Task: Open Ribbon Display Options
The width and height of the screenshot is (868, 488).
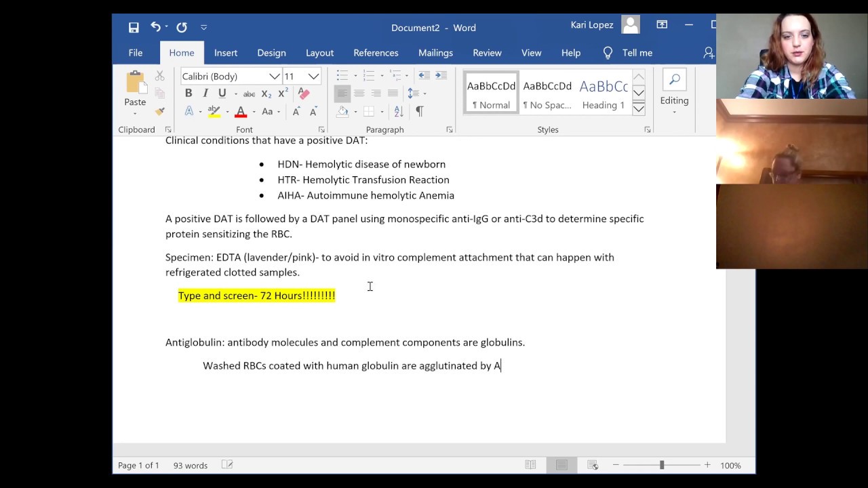Action: pos(662,25)
